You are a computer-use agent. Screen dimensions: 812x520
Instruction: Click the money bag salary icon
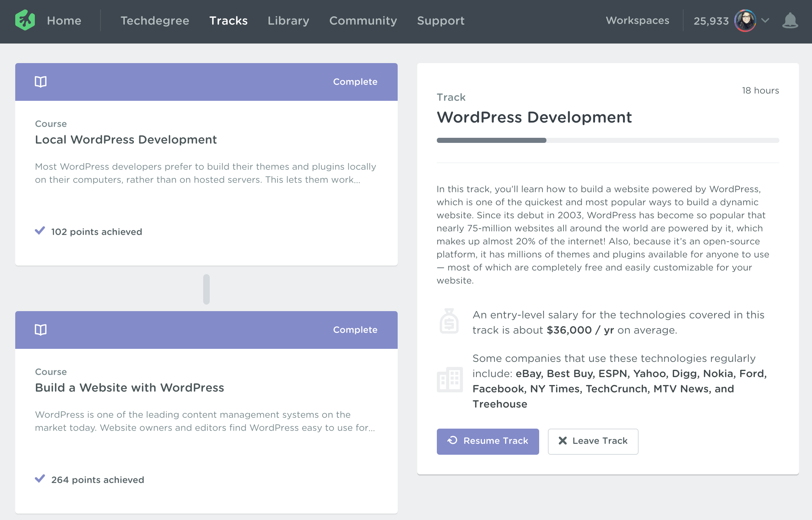point(449,321)
